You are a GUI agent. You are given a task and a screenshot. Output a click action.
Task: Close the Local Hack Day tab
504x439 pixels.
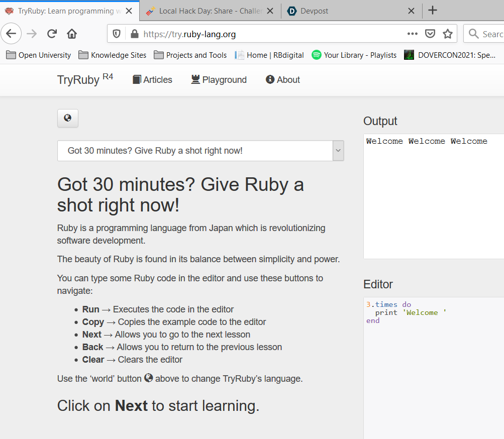[x=270, y=11]
